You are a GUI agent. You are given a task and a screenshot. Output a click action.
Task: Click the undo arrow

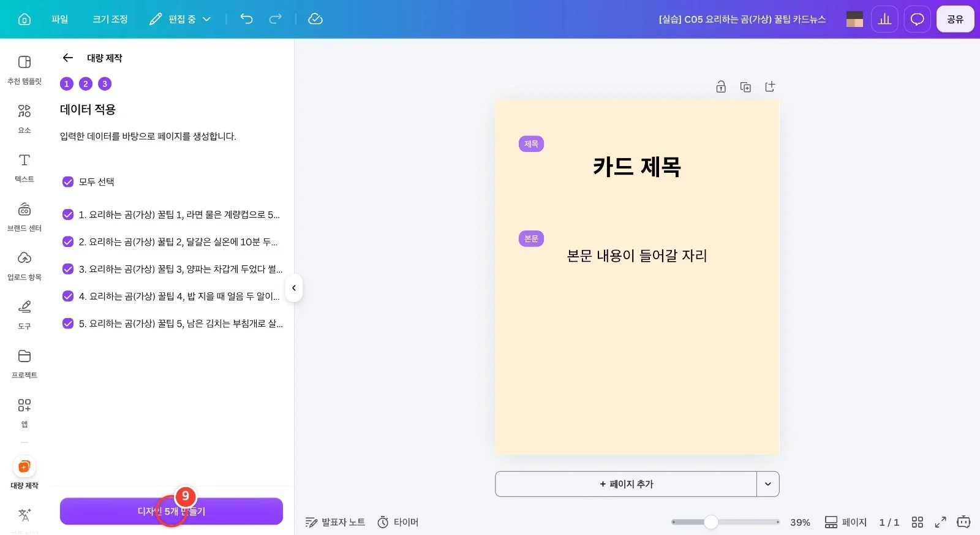(x=246, y=19)
